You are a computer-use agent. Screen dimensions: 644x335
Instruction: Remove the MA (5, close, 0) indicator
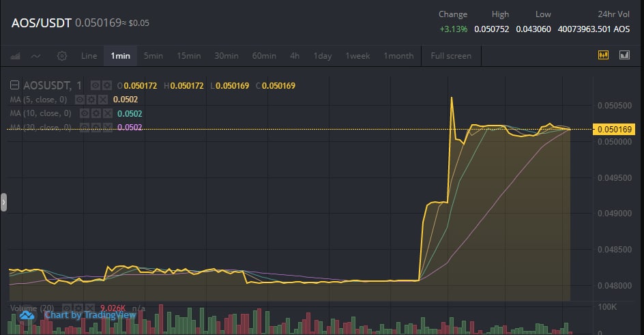(103, 100)
